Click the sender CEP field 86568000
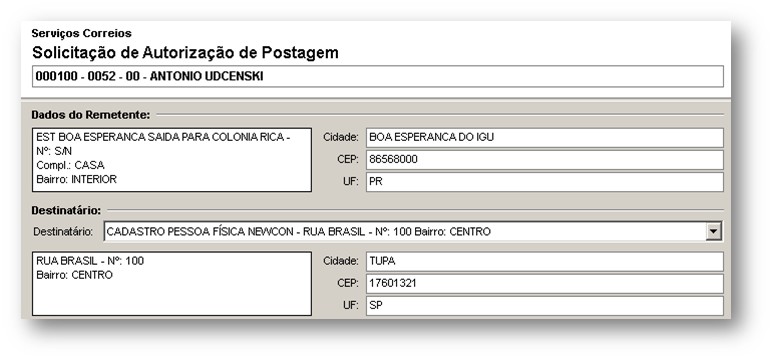773x361 pixels. [x=545, y=160]
